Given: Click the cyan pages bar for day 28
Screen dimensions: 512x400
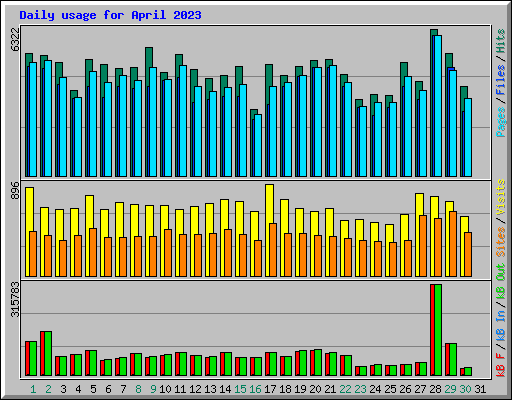Looking at the screenshot, I should (438, 106).
